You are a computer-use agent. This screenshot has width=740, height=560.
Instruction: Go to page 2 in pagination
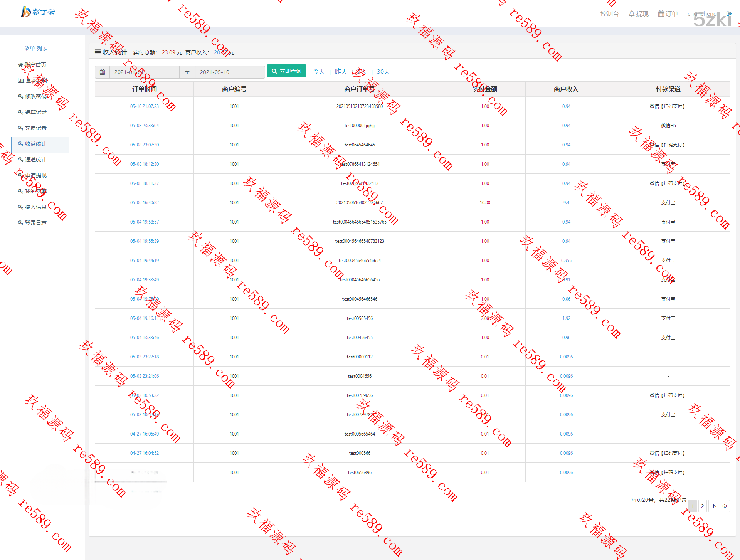click(702, 506)
